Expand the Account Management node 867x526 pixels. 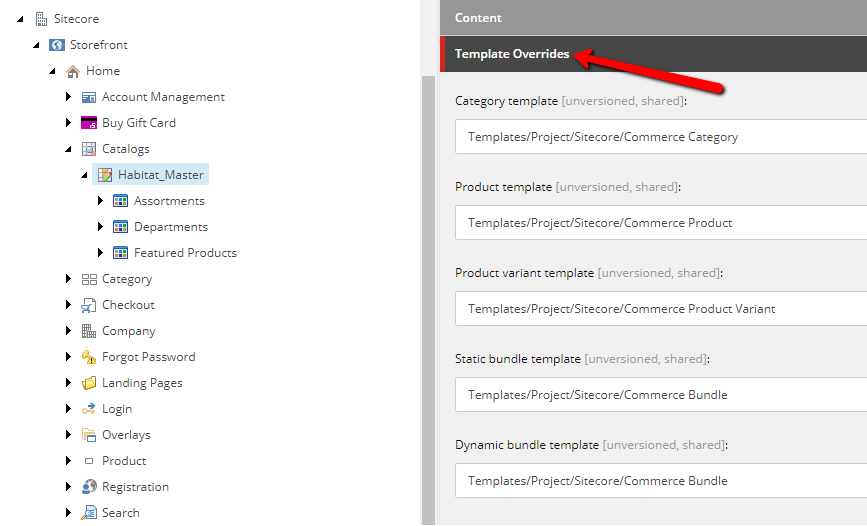click(x=68, y=96)
